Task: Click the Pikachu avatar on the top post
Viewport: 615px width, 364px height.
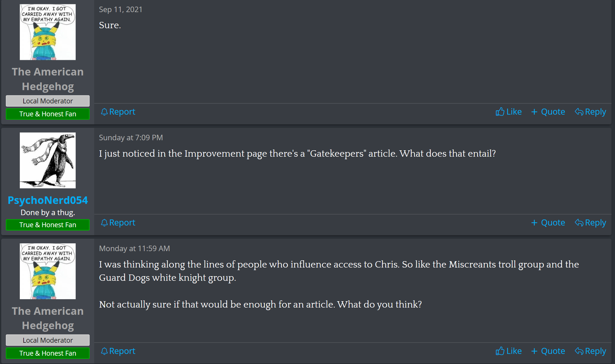Action: pyautogui.click(x=48, y=32)
